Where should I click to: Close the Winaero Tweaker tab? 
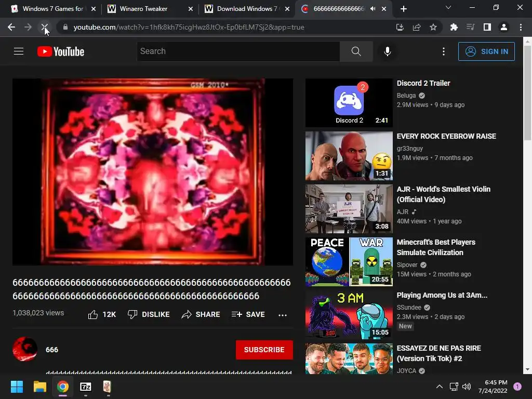(191, 9)
